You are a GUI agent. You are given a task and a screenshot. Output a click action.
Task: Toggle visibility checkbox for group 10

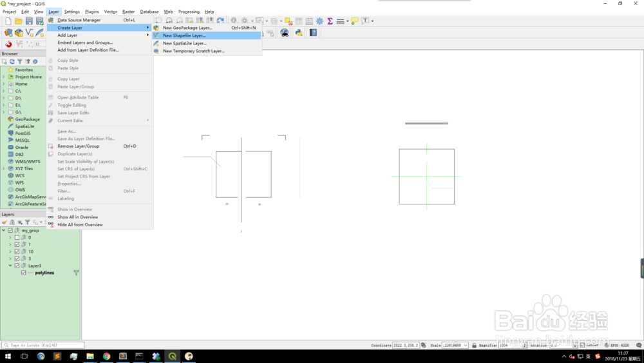(17, 251)
